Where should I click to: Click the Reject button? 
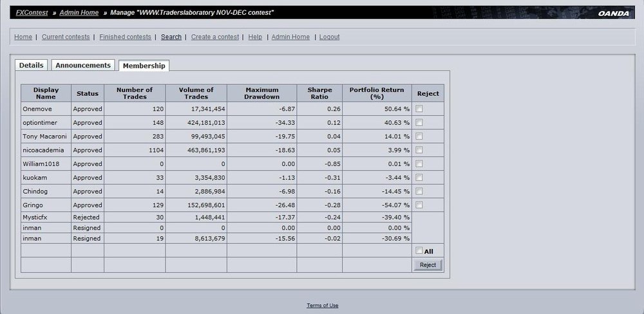coord(428,265)
